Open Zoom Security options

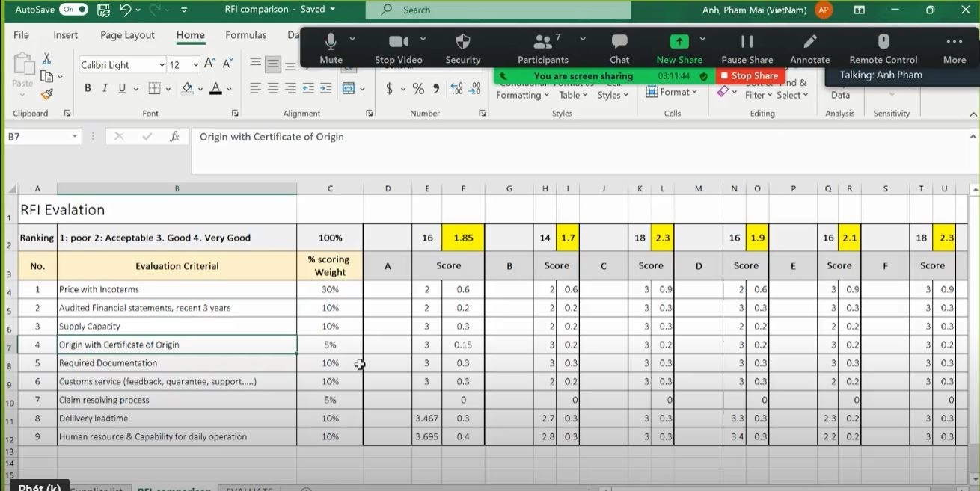462,48
